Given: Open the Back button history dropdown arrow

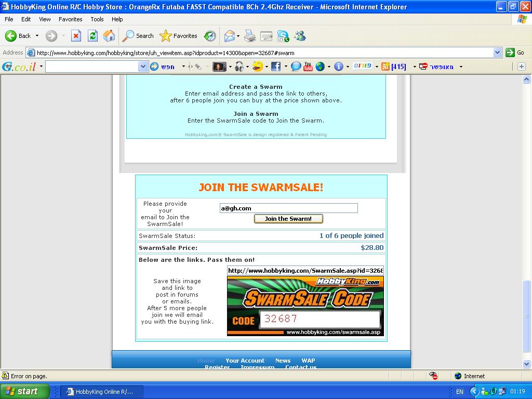Looking at the screenshot, I should pos(37,36).
